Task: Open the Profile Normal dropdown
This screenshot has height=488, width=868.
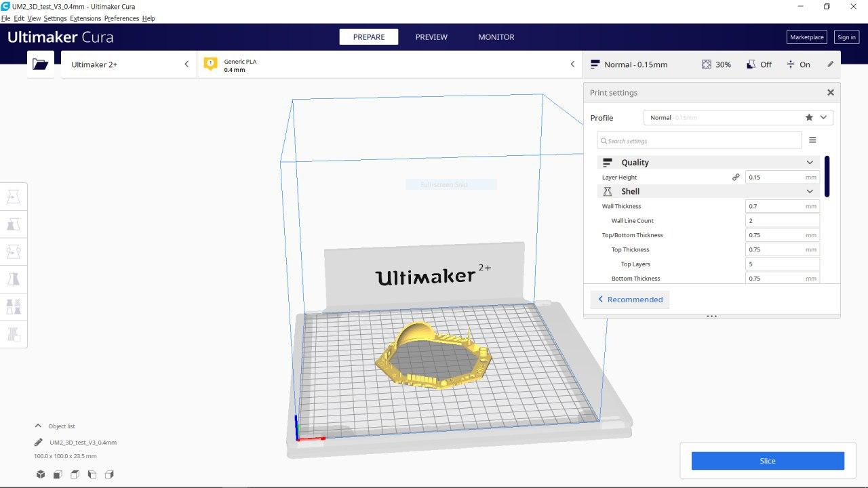Action: pyautogui.click(x=738, y=117)
